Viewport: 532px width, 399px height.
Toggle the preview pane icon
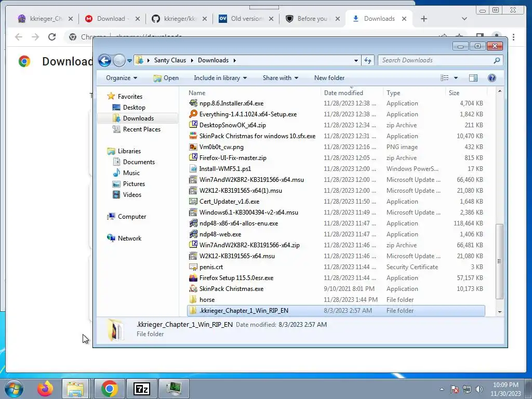click(x=473, y=78)
